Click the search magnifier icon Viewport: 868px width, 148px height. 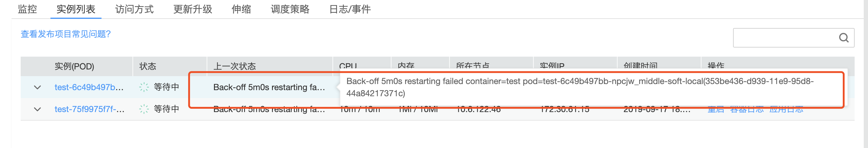pos(843,38)
